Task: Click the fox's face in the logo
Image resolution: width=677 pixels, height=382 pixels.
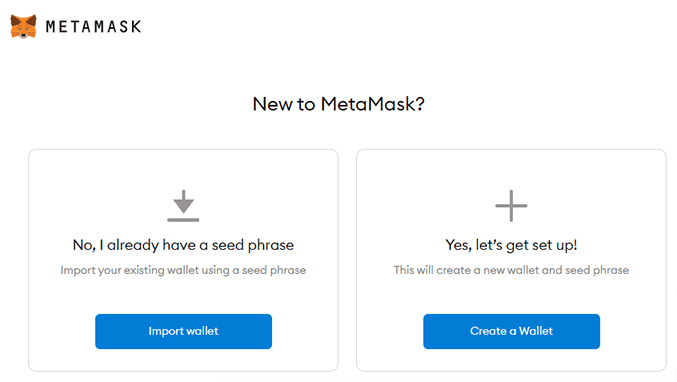Action: pyautogui.click(x=23, y=29)
